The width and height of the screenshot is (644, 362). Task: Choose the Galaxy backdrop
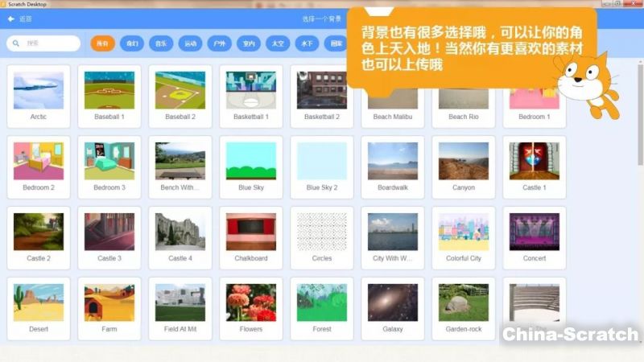click(392, 307)
